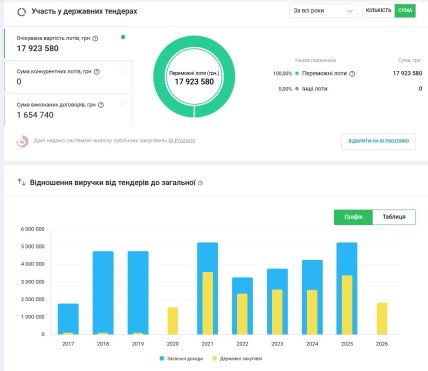
Task: Click the yellow 2020 bar in chart
Action: pos(173,321)
